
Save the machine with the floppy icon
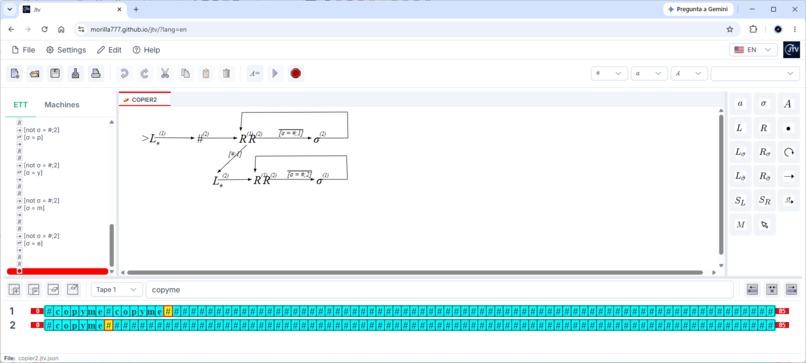[x=55, y=74]
